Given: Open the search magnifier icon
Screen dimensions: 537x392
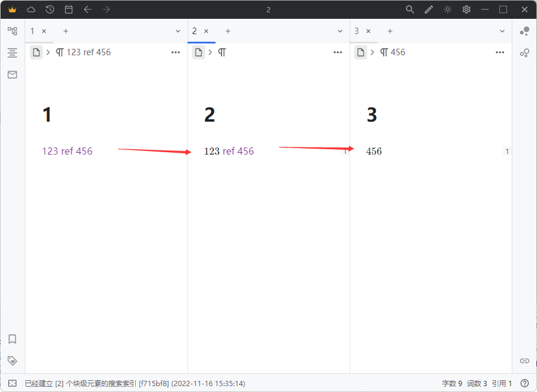Looking at the screenshot, I should [x=410, y=9].
